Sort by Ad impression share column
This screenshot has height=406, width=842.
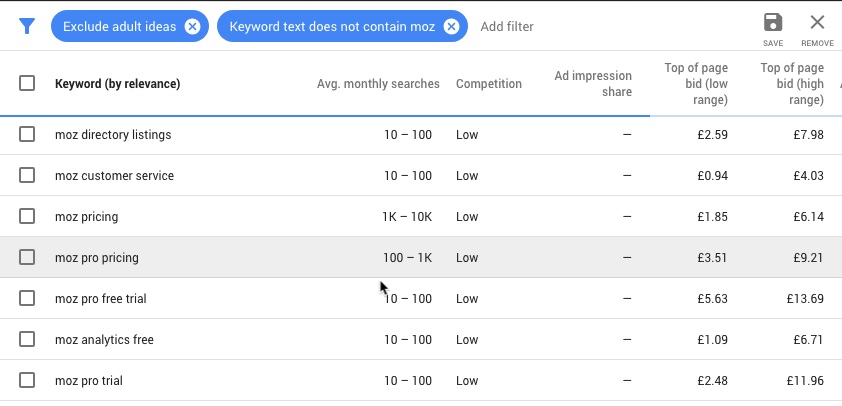(x=593, y=84)
